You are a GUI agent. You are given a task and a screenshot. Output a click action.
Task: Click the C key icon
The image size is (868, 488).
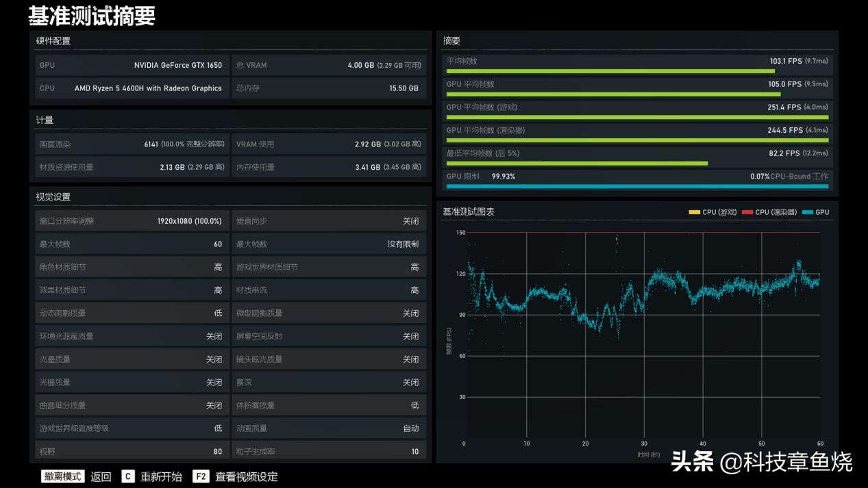click(128, 476)
